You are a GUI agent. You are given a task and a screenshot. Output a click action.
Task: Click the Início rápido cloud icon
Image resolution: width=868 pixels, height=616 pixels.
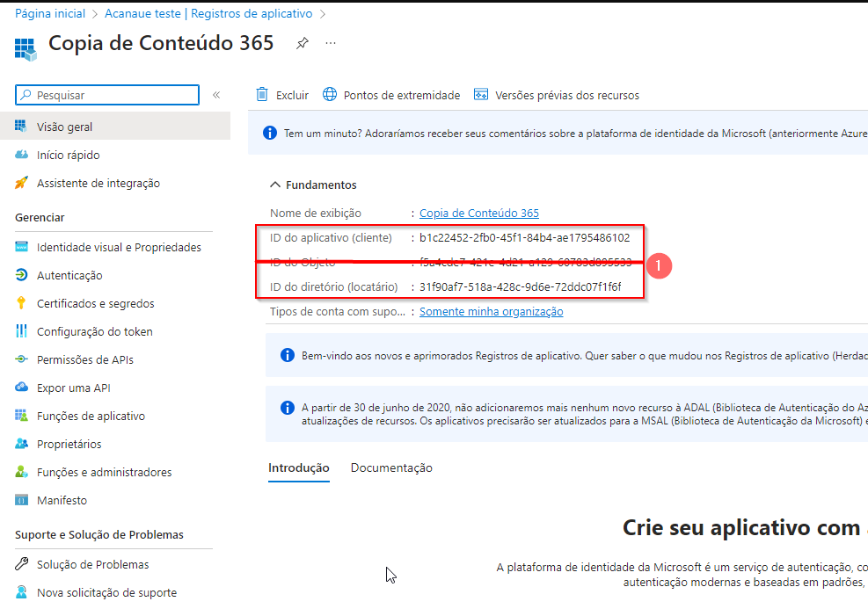click(22, 155)
